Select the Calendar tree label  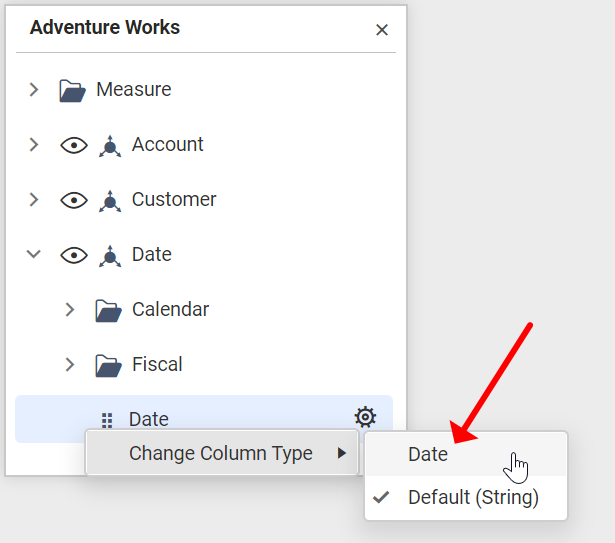[x=170, y=309]
